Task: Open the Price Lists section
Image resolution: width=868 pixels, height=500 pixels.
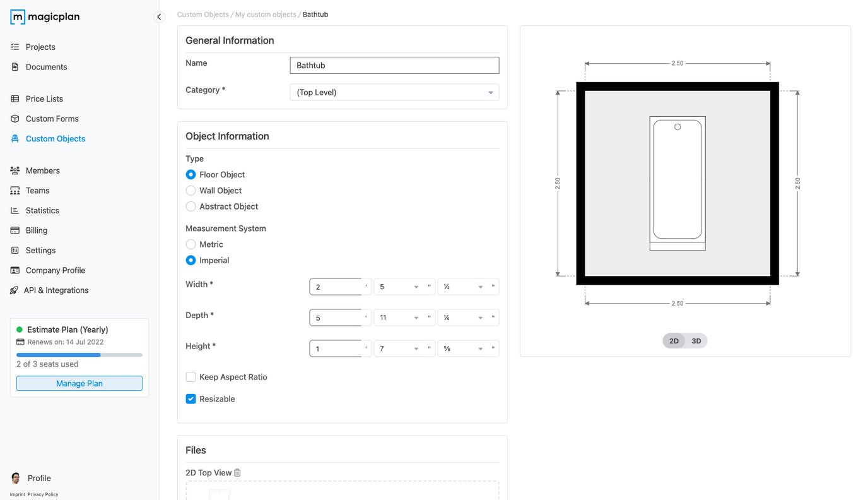Action: pos(45,98)
